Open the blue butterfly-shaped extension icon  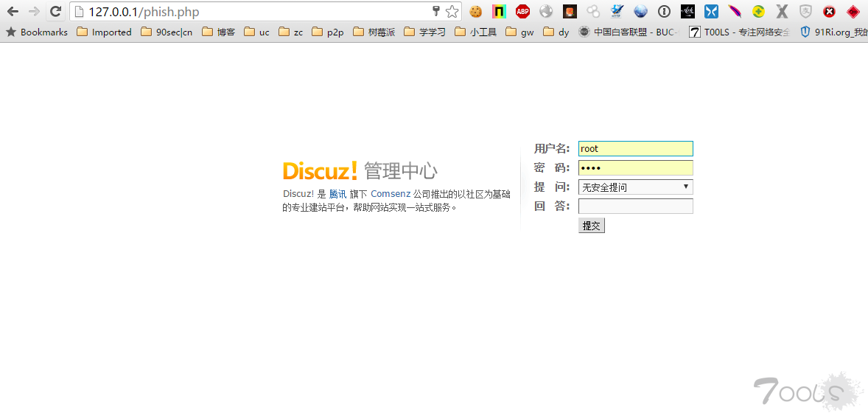(711, 11)
